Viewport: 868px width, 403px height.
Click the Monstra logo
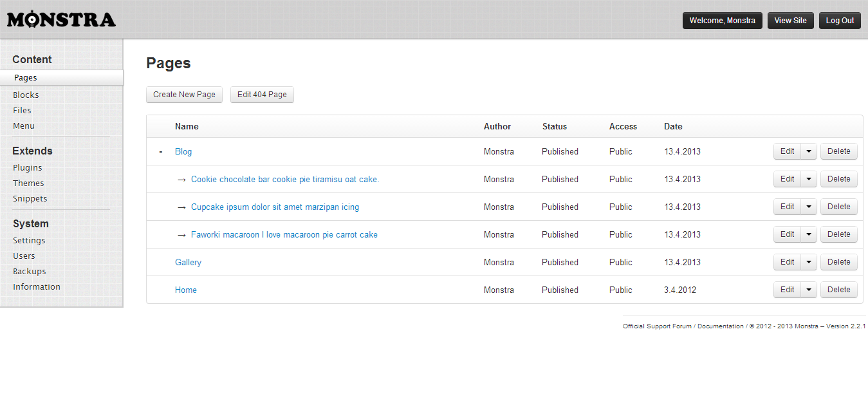point(61,19)
